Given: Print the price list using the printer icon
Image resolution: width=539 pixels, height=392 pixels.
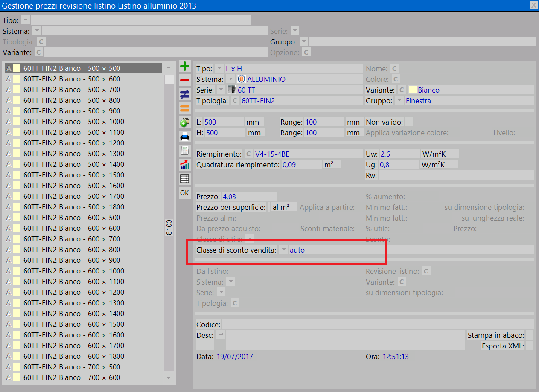Looking at the screenshot, I should [184, 136].
